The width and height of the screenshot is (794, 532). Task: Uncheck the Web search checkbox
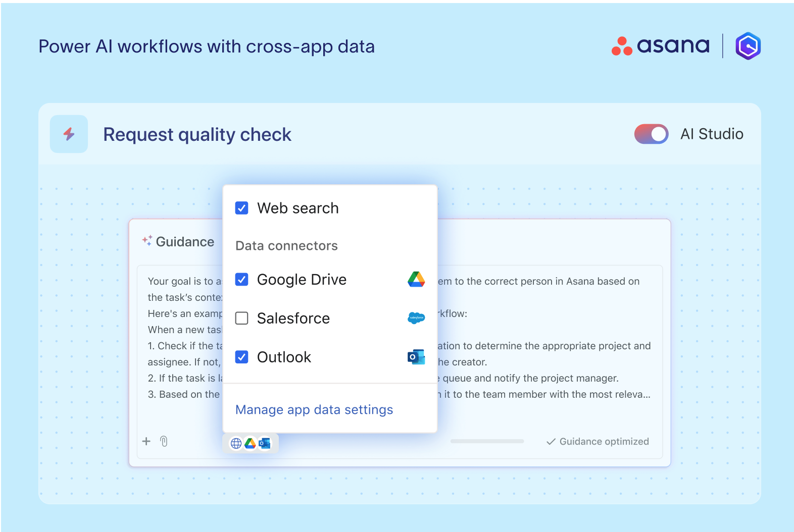click(x=242, y=208)
